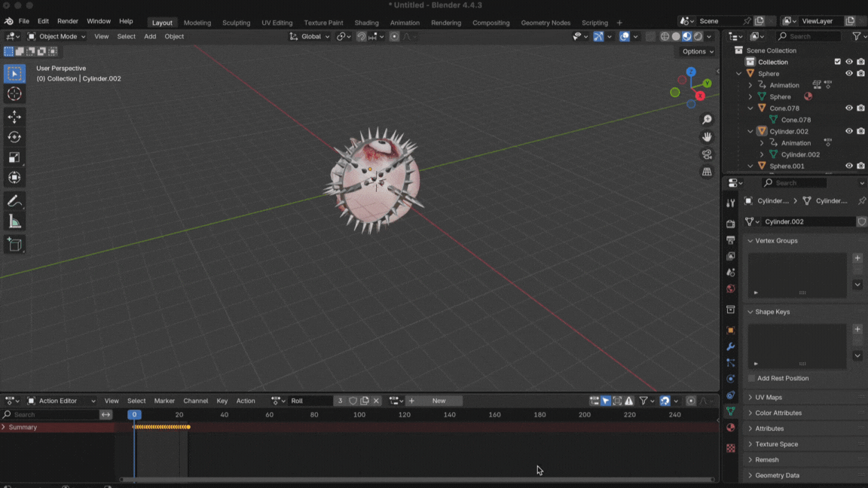Switch perspective/orthographic grid icon
This screenshot has width=868, height=488.
click(707, 172)
